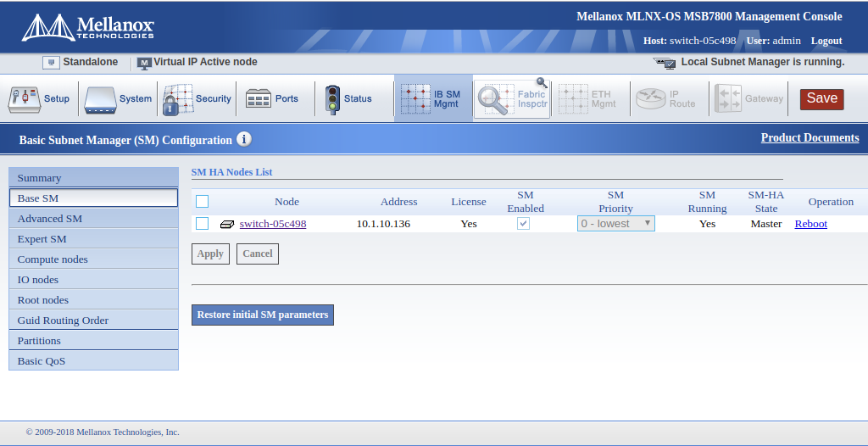Screen dimensions: 868x446
Task: Toggle the SM Enabled checkbox
Action: pyautogui.click(x=523, y=223)
